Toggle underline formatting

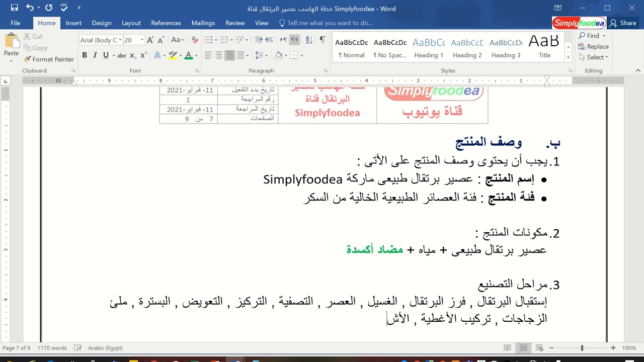[x=106, y=55]
